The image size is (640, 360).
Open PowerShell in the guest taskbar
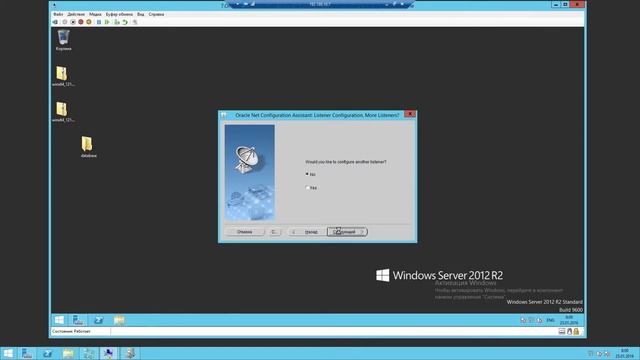pos(98,320)
